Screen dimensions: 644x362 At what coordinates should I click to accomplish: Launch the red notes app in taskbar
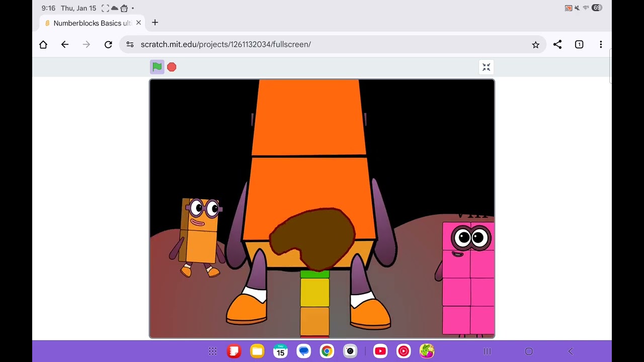tap(234, 351)
